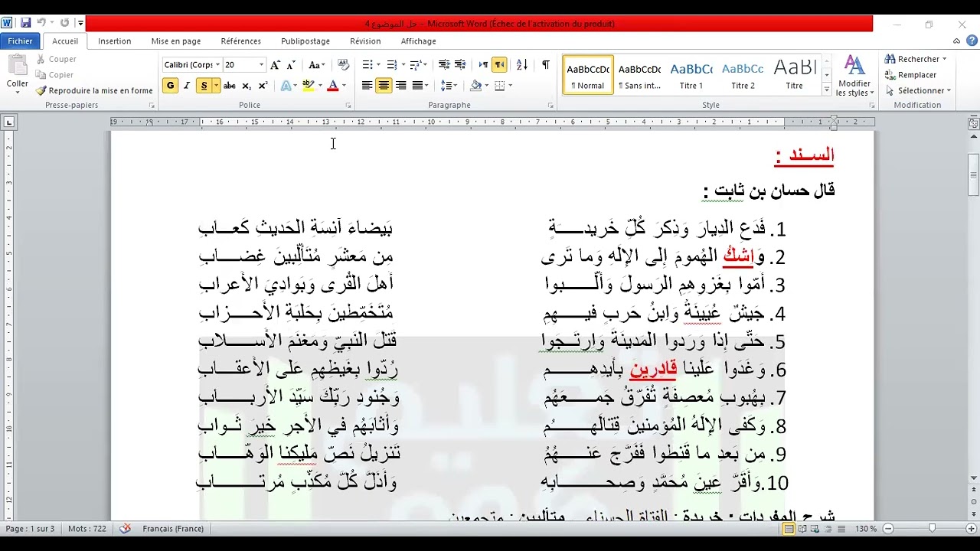Apply the Titre 2 style

click(x=743, y=75)
